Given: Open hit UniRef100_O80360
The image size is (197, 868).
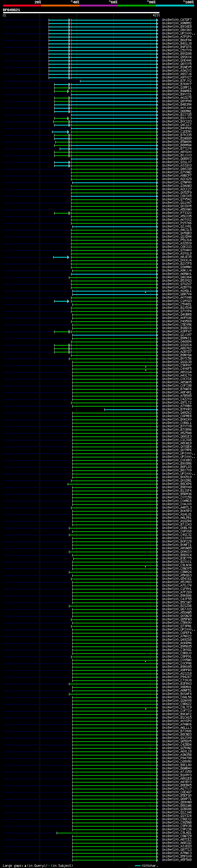Looking at the screenshot, I should (x=176, y=30).
